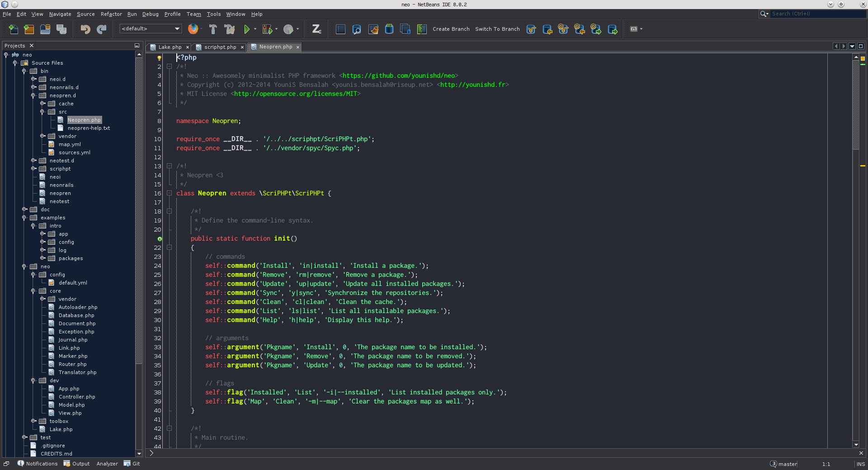Click the yellow warning mark in the error stripe
Image resolution: width=868 pixels, height=470 pixels.
pyautogui.click(x=863, y=166)
